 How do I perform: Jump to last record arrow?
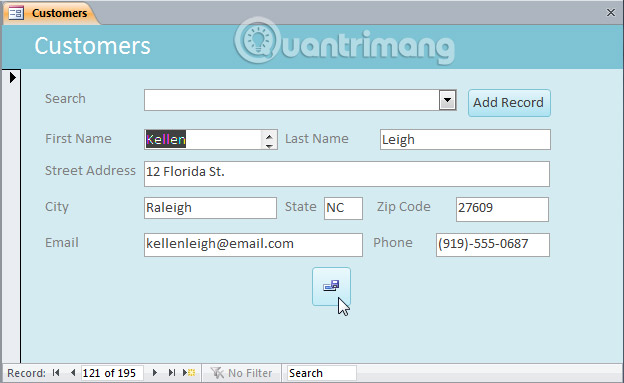point(172,373)
